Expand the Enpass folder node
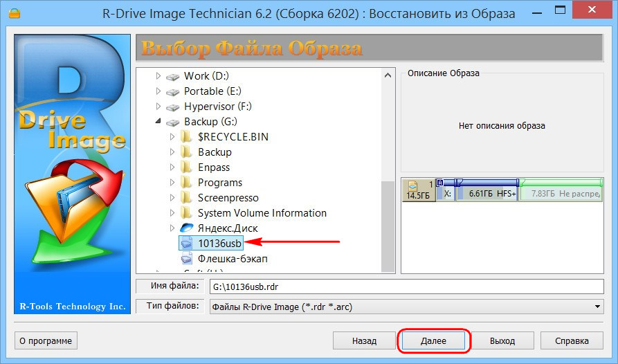 coord(172,167)
